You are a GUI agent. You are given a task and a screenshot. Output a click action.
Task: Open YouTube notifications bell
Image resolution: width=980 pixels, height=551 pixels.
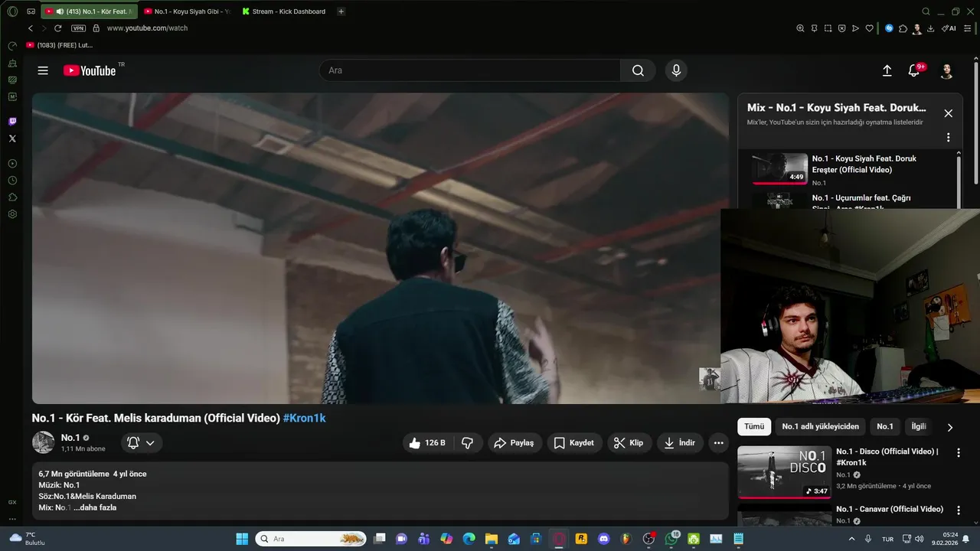click(x=913, y=70)
